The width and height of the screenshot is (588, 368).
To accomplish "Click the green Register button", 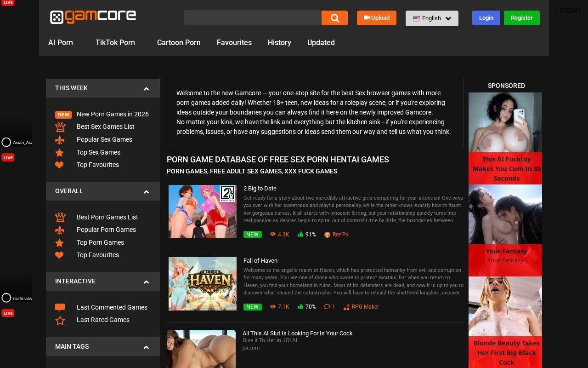I will click(522, 18).
